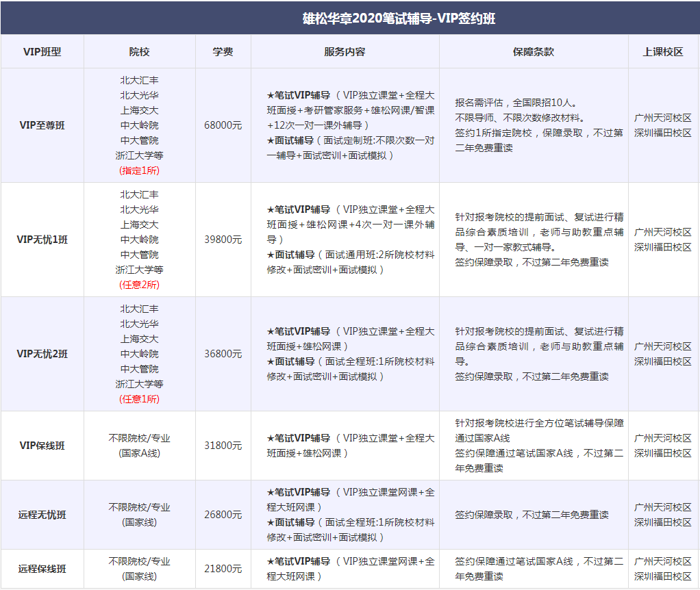This screenshot has width=700, height=590.
Task: Select 北大汇丰 in the VIP至尊班 row
Action: click(x=140, y=79)
